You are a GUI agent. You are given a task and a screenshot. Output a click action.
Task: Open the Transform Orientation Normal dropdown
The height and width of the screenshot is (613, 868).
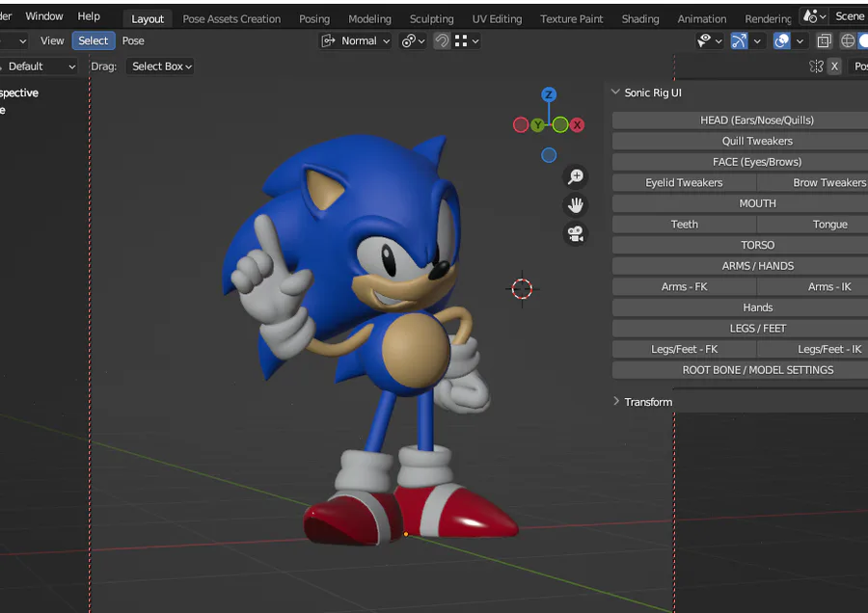(356, 40)
